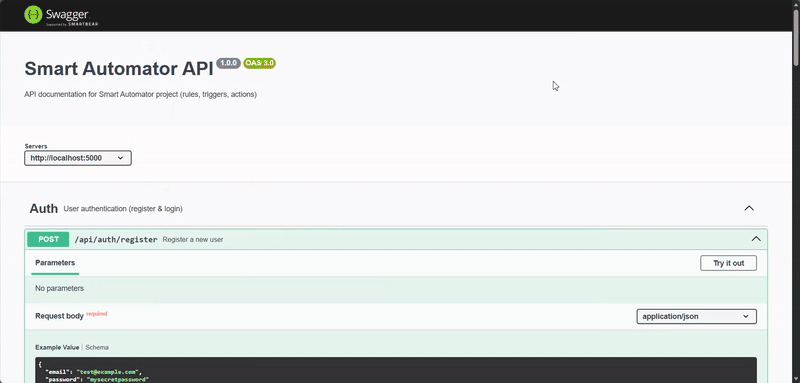Click the 'test@example.com' value in example JSON
This screenshot has height=383, width=800.
(x=107, y=372)
